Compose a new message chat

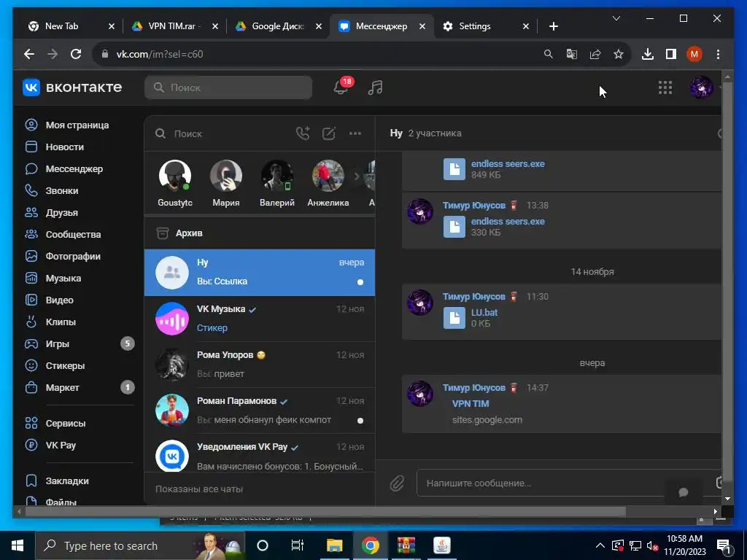click(329, 133)
